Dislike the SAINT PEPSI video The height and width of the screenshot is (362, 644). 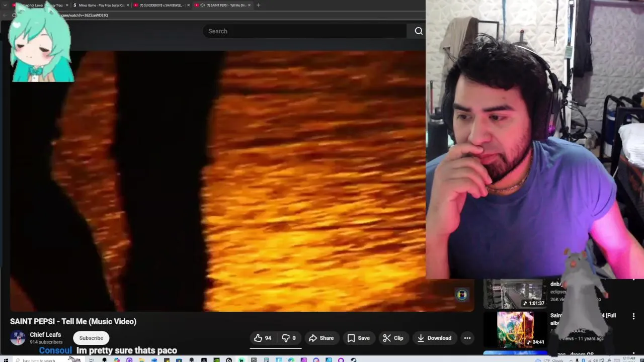288,338
